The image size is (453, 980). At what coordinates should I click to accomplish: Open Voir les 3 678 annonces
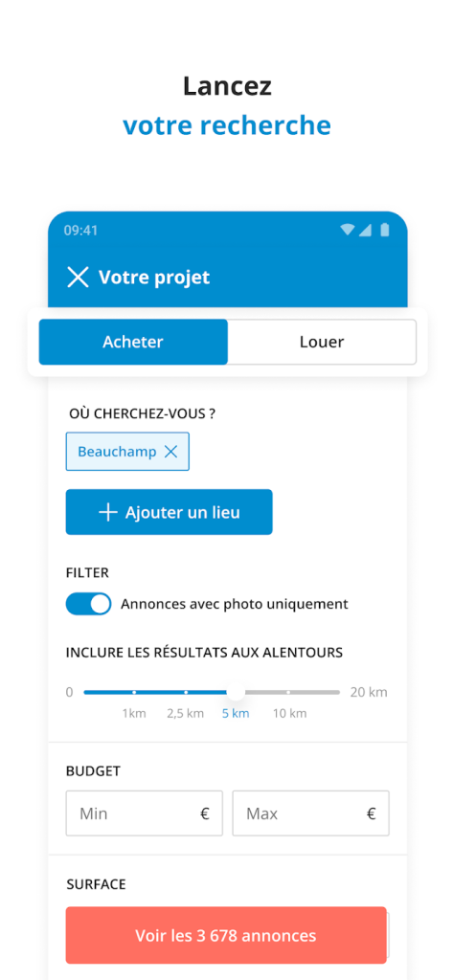click(x=226, y=936)
